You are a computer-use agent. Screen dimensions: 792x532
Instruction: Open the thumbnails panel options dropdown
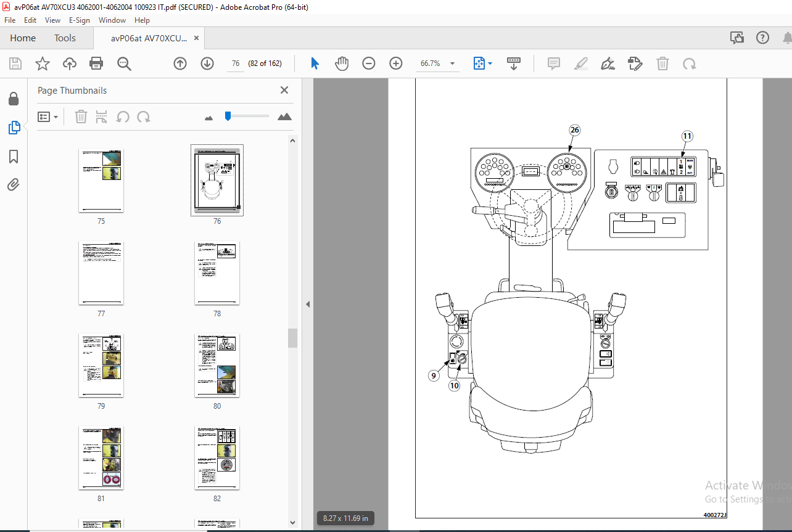pyautogui.click(x=48, y=117)
